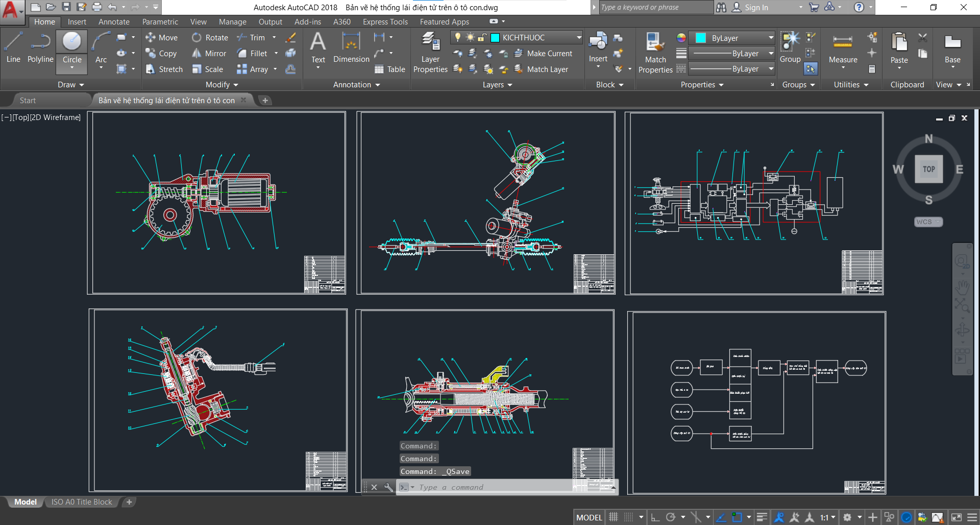Toggle isometric drafting in status bar
Image resolution: width=980 pixels, height=525 pixels.
695,517
